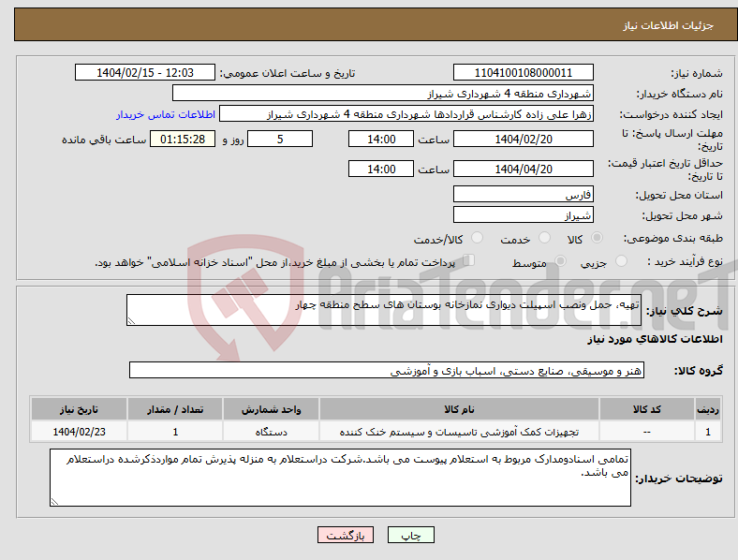
Task: Click the request creator name field
Action: point(406,114)
